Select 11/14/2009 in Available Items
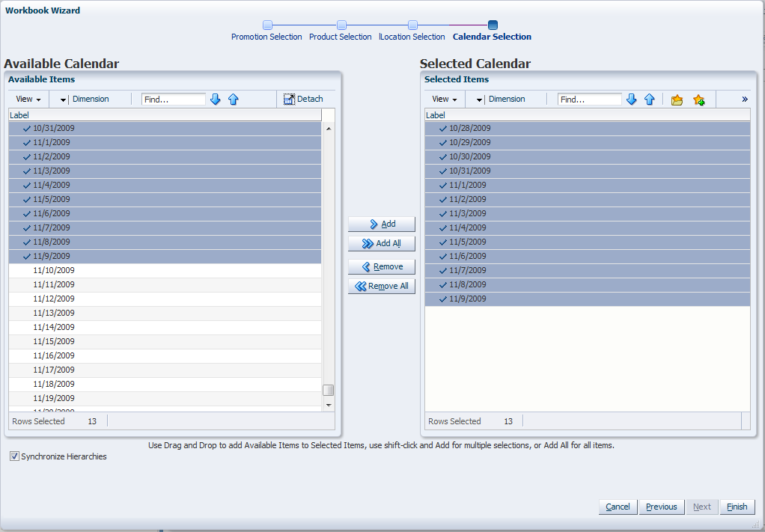Image resolution: width=765 pixels, height=532 pixels. [x=165, y=327]
